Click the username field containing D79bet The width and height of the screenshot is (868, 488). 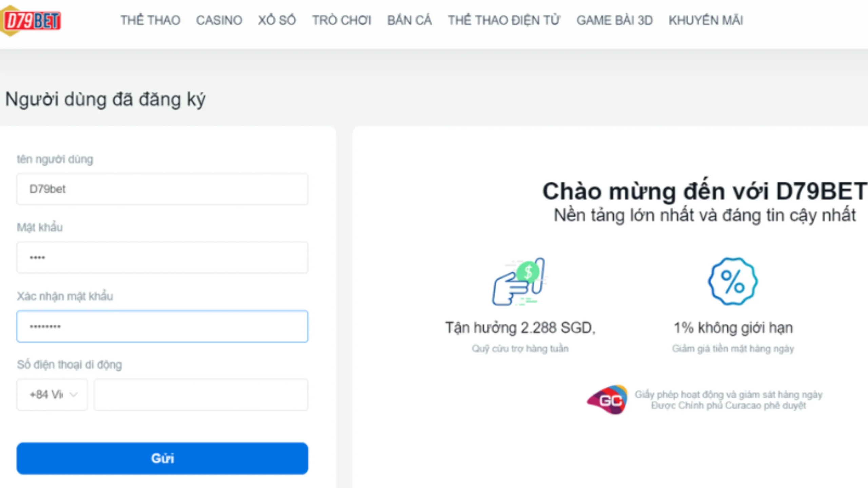[x=163, y=189]
